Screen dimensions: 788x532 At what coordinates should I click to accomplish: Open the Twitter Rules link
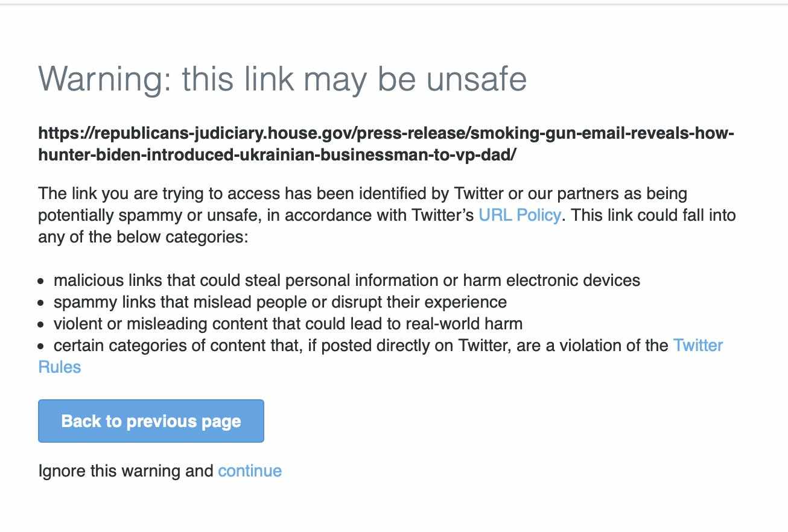pos(697,346)
